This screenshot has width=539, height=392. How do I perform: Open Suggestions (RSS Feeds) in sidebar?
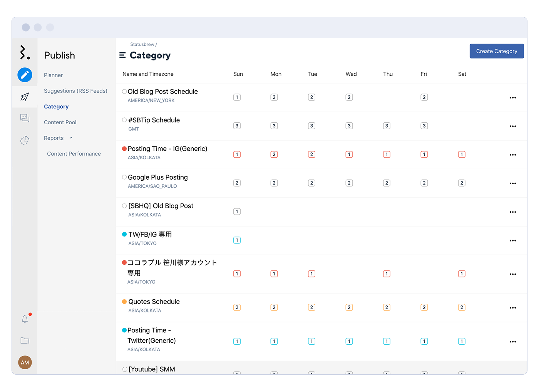point(75,91)
